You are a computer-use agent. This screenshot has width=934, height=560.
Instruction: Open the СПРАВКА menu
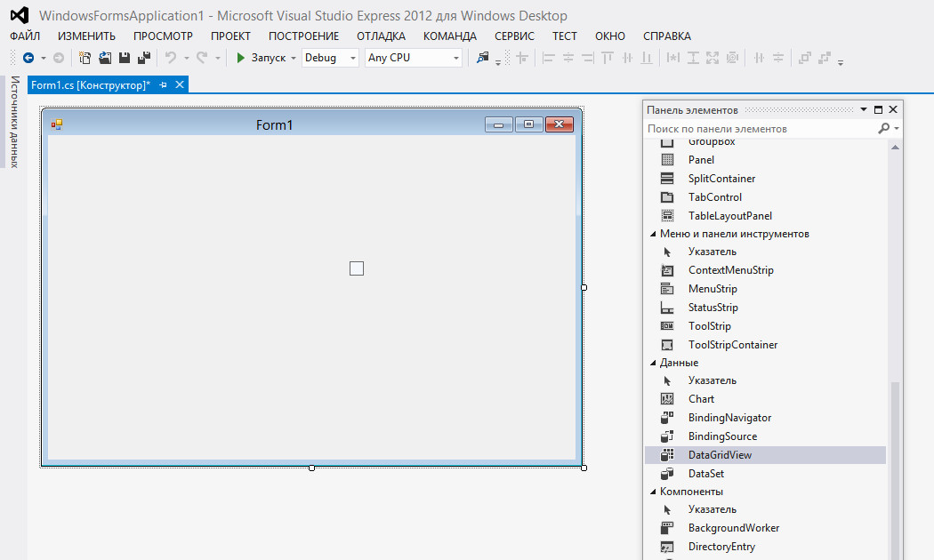(667, 36)
